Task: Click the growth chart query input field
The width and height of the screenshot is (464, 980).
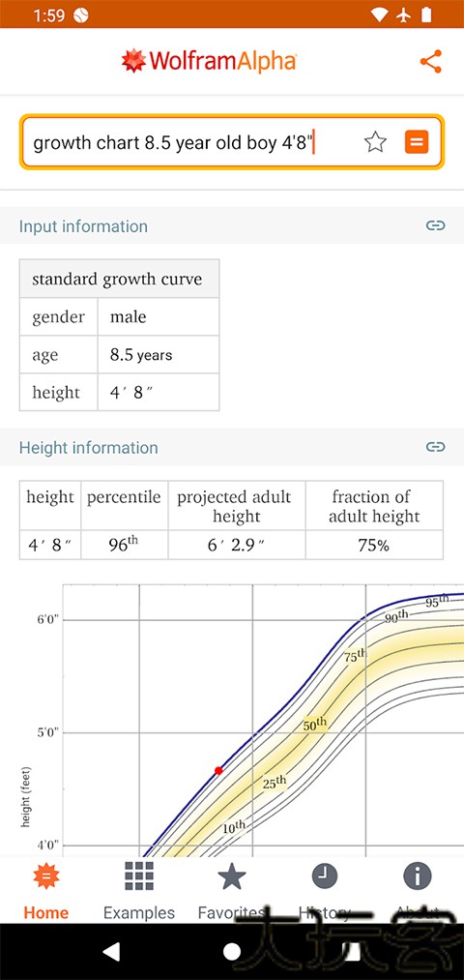Action: tap(193, 142)
